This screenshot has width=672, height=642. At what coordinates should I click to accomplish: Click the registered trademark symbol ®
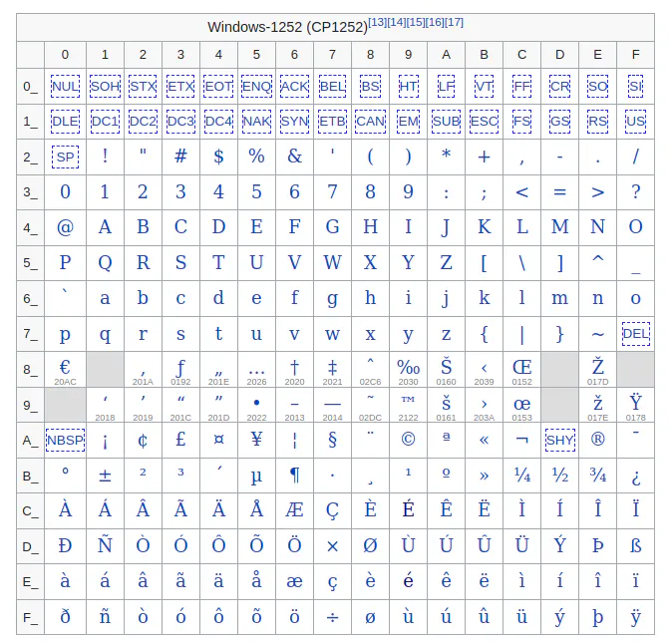click(x=597, y=439)
